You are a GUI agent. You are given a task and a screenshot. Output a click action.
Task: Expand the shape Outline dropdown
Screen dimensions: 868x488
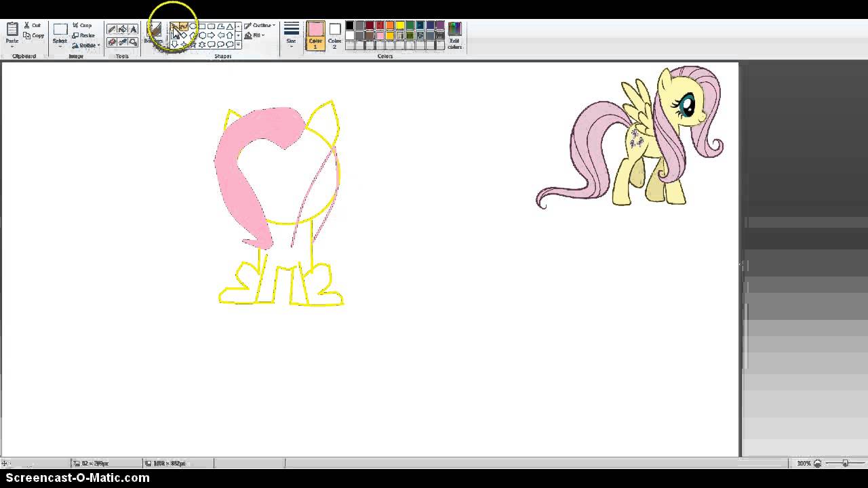pos(260,25)
